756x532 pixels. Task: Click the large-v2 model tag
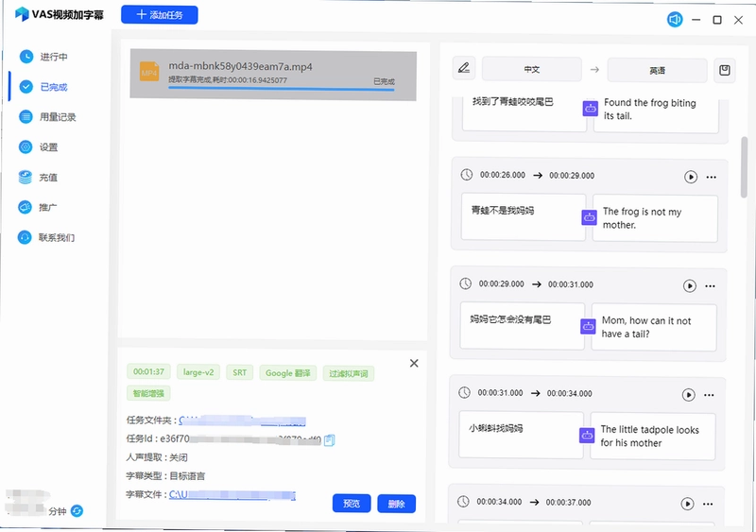[x=198, y=372]
